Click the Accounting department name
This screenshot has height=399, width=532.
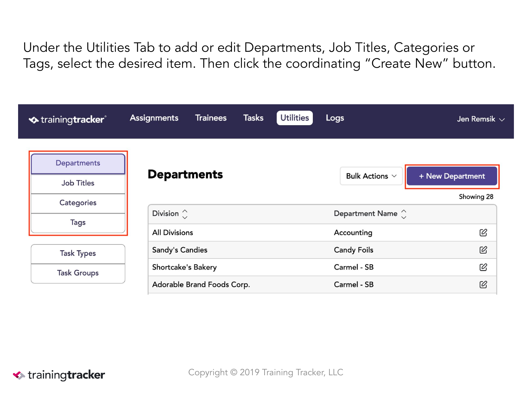(353, 233)
